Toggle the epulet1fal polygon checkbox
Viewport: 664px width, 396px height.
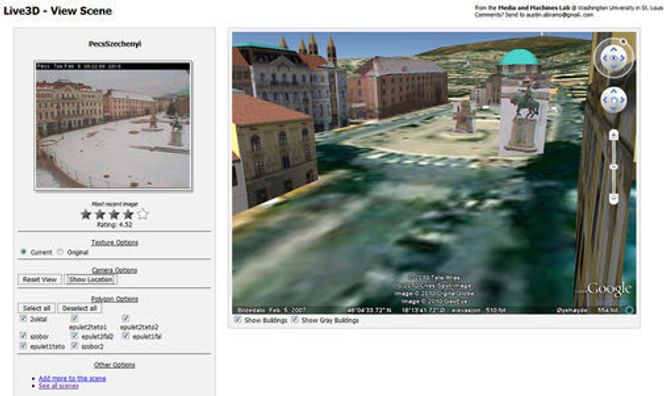click(125, 335)
